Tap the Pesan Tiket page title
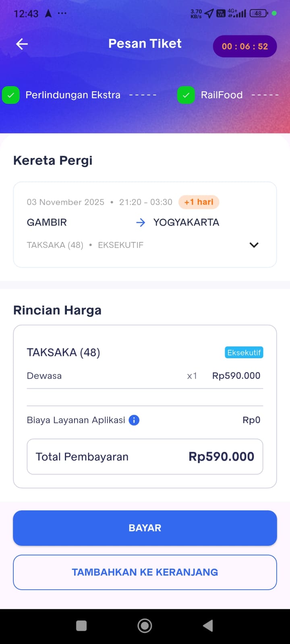 (x=145, y=43)
